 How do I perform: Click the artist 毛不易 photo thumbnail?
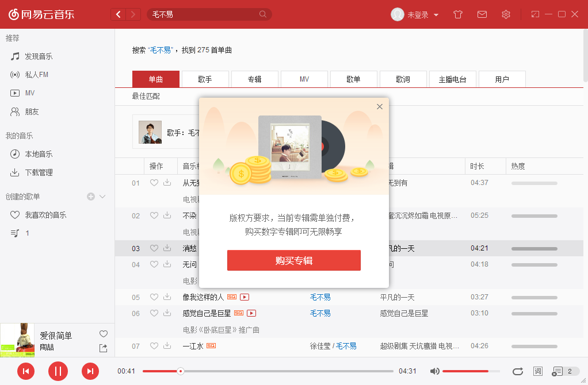click(150, 132)
